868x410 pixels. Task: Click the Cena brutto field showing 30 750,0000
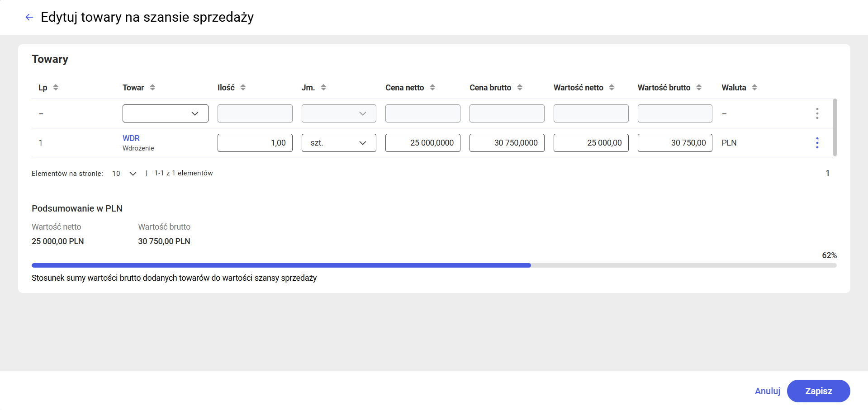click(507, 143)
